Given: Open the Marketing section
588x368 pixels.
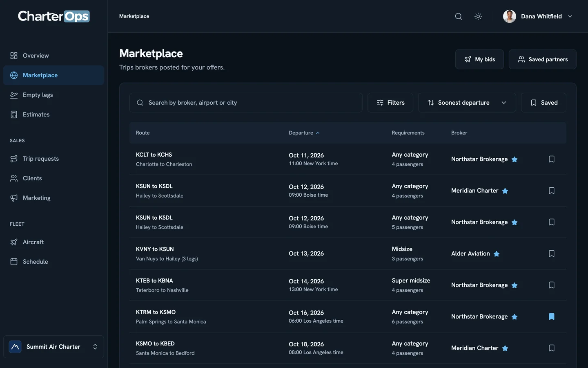Looking at the screenshot, I should (53, 198).
